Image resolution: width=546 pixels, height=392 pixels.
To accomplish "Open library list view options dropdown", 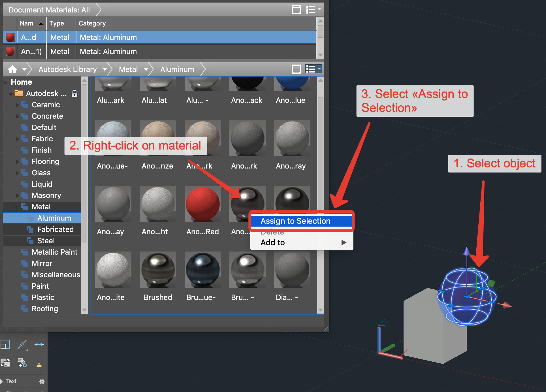I will coord(313,69).
